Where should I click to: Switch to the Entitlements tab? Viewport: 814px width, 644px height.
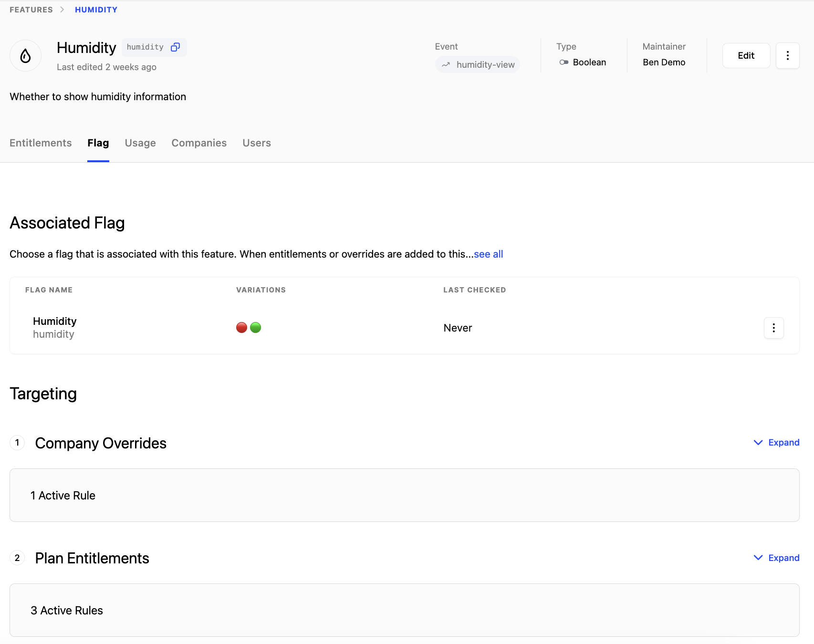[x=41, y=143]
